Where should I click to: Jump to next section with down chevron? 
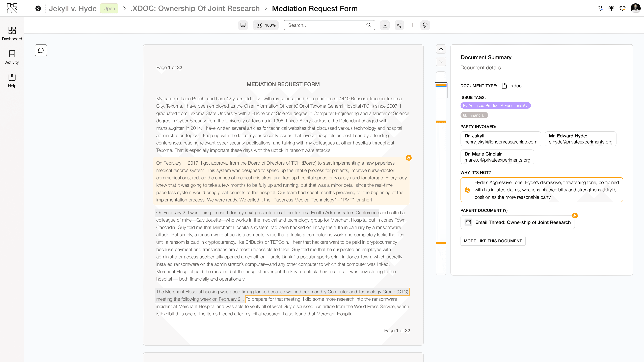pyautogui.click(x=441, y=62)
